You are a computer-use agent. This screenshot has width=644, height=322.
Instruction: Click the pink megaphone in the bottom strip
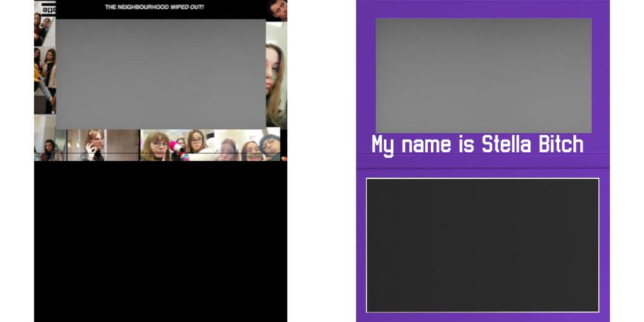point(175,148)
